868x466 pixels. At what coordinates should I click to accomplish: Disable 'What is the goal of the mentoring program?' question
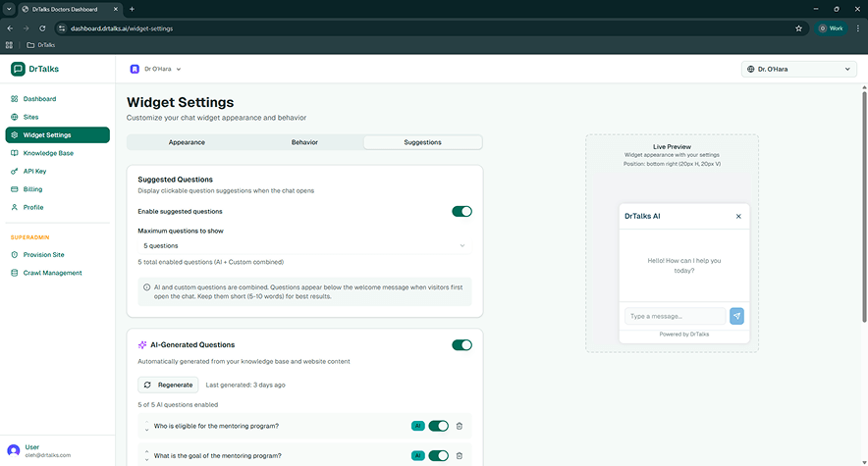[x=439, y=456]
